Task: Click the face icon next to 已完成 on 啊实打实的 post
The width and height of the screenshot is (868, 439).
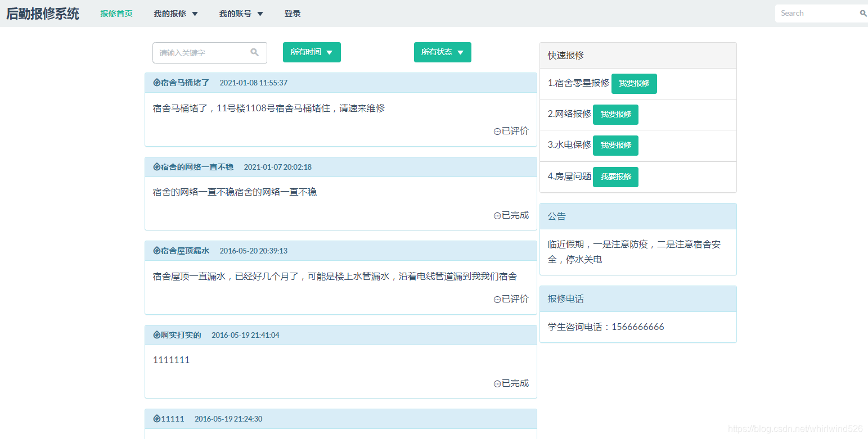Action: tap(496, 383)
